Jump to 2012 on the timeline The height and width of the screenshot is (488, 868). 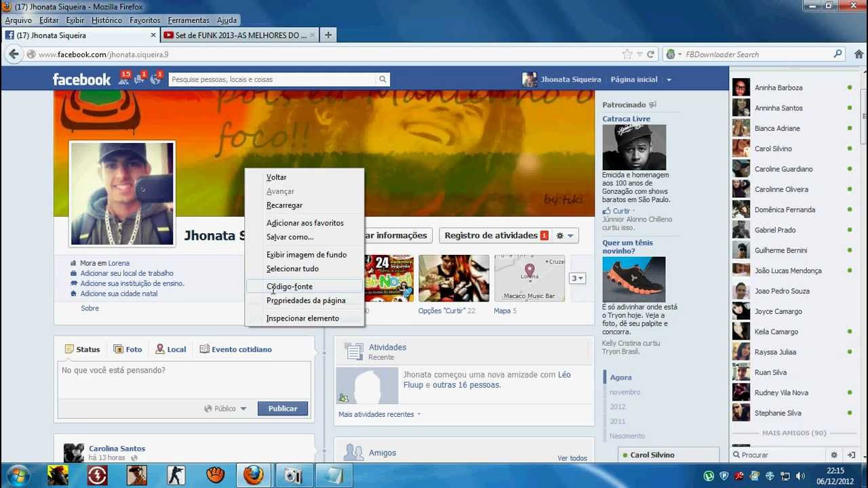tap(617, 407)
